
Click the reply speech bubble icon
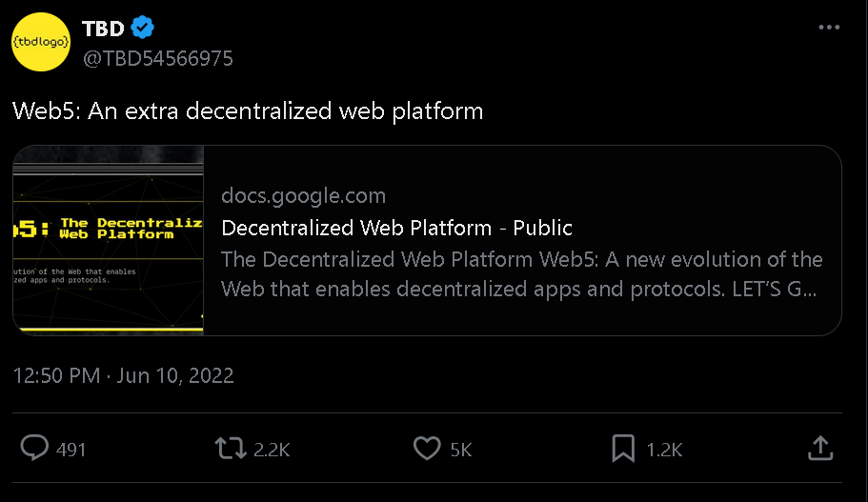tap(35, 448)
